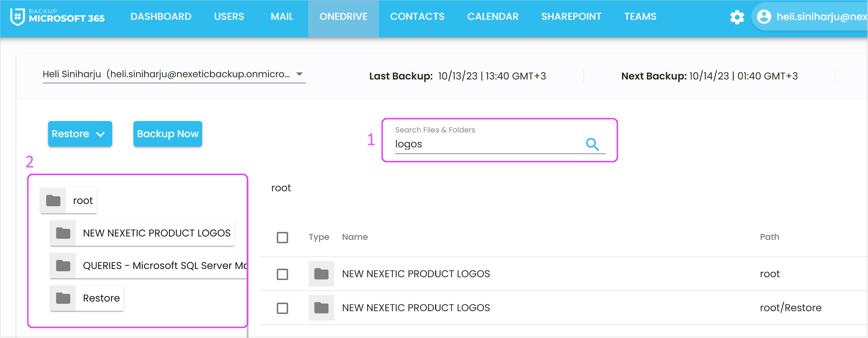Click the user account avatar icon
This screenshot has height=338, width=868.
(x=764, y=16)
